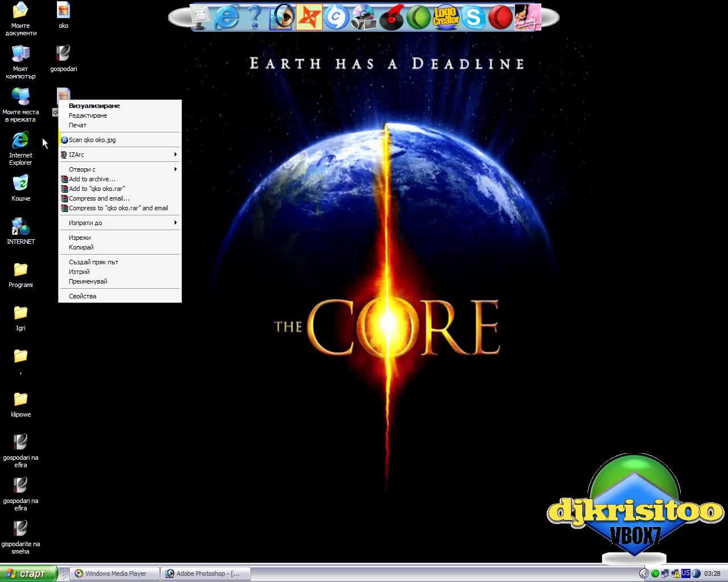Open the vinyl record icon in the dock
This screenshot has width=728, height=582.
click(x=391, y=18)
